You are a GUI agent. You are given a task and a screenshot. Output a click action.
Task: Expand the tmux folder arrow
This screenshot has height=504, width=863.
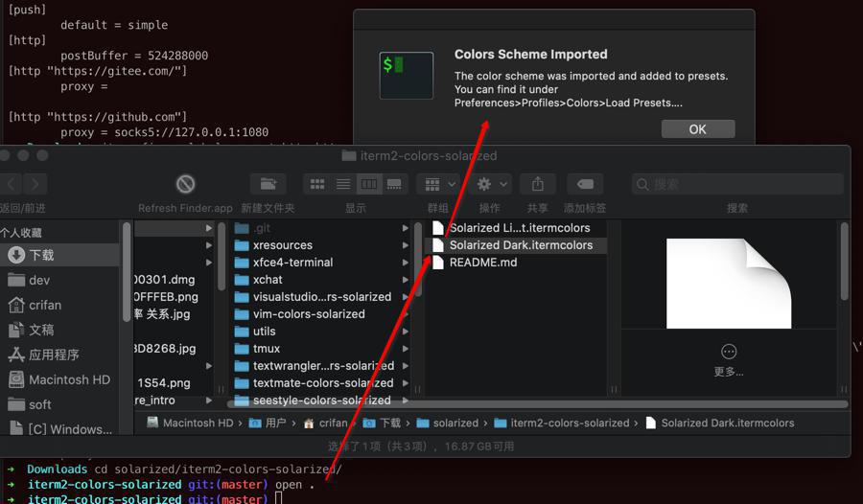pyautogui.click(x=405, y=348)
